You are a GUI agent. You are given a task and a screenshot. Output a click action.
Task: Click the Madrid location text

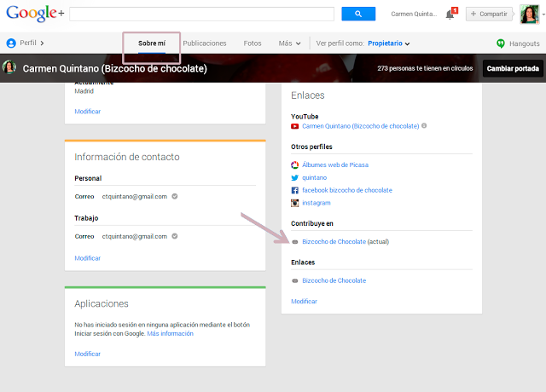84,91
